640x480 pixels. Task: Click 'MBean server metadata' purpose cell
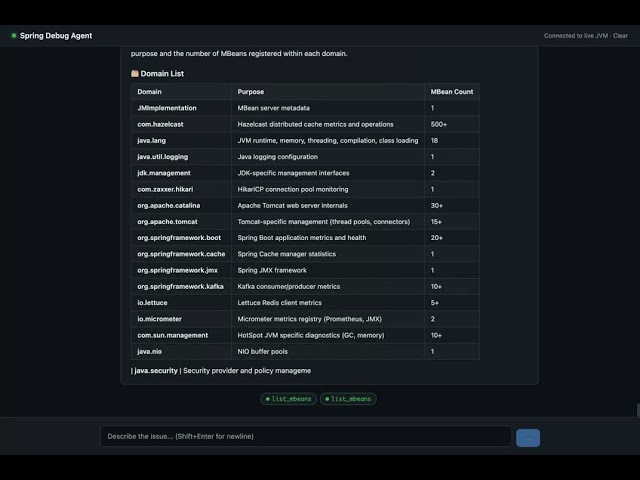pos(328,108)
